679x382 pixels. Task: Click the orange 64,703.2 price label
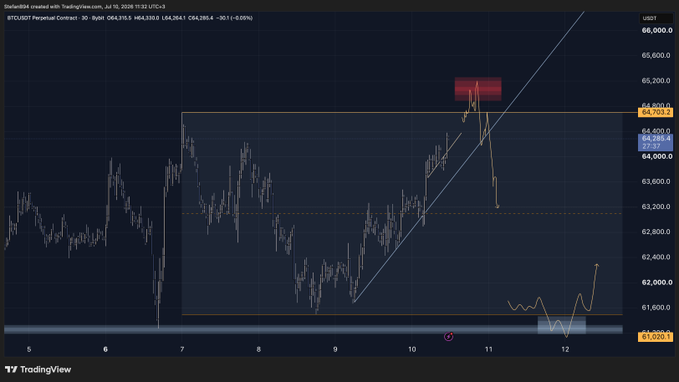pos(656,113)
